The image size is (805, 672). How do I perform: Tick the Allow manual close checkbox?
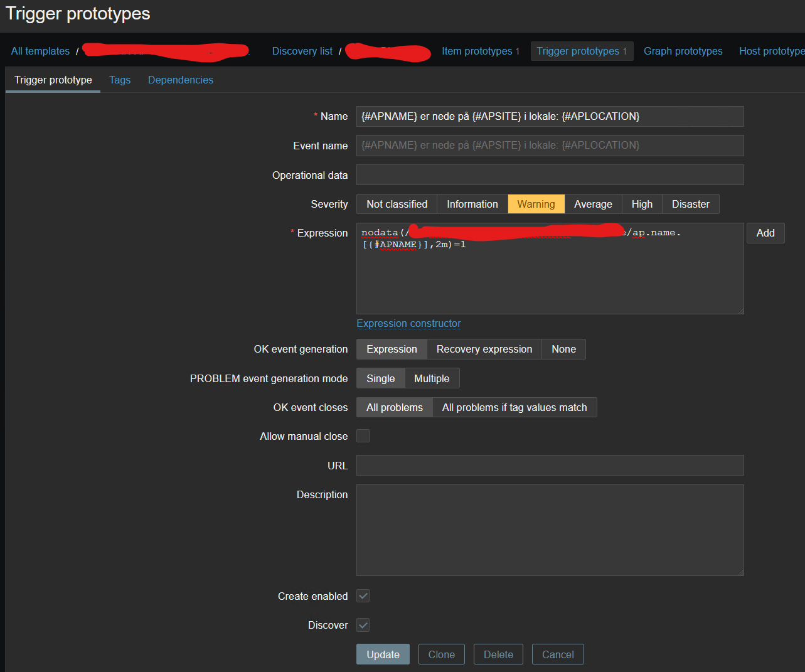363,436
